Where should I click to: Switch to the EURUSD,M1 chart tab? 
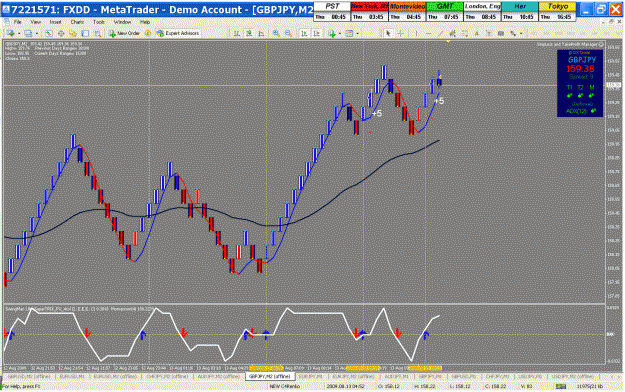(72, 376)
